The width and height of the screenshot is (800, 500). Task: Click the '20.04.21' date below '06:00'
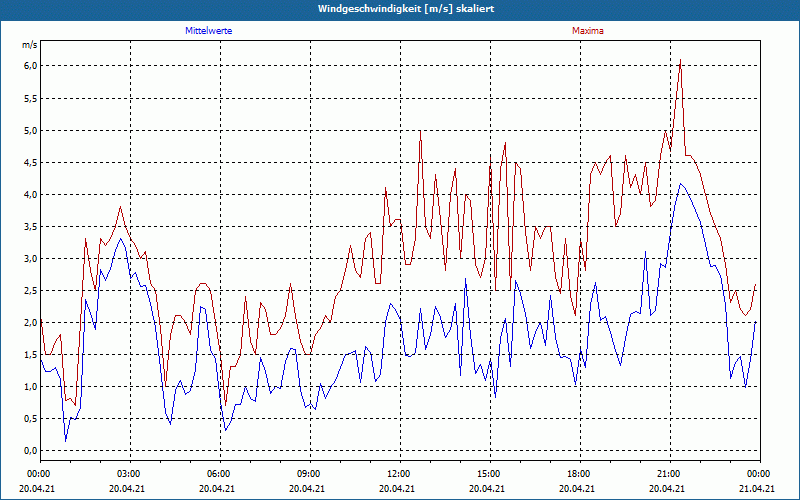[x=217, y=488]
